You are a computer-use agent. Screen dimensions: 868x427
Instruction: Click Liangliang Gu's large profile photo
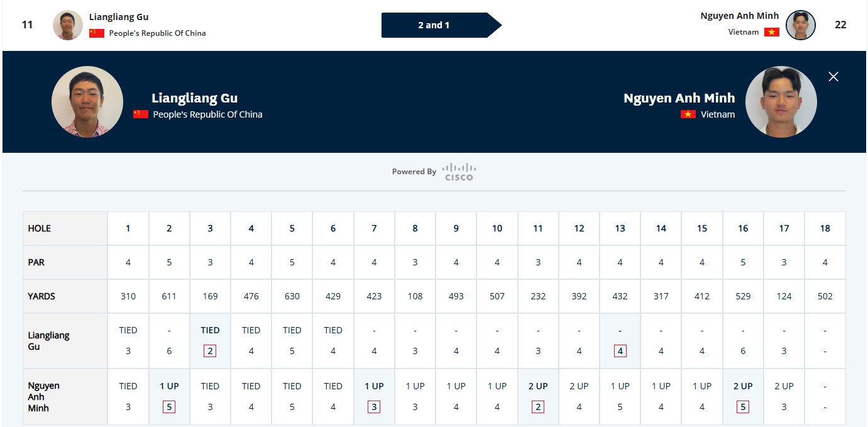click(x=87, y=102)
